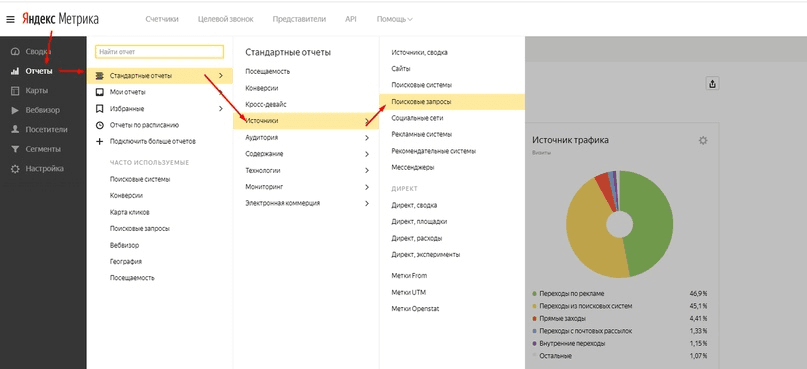Open Сайты report
This screenshot has height=369, width=807.
(x=401, y=68)
